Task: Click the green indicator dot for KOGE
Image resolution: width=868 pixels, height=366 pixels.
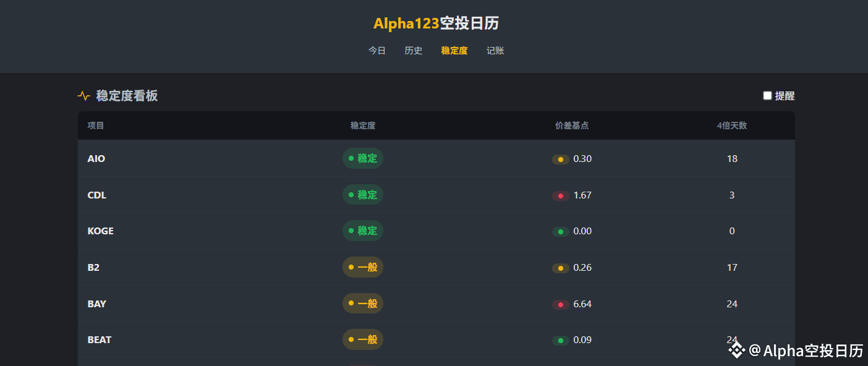Action: pyautogui.click(x=560, y=232)
